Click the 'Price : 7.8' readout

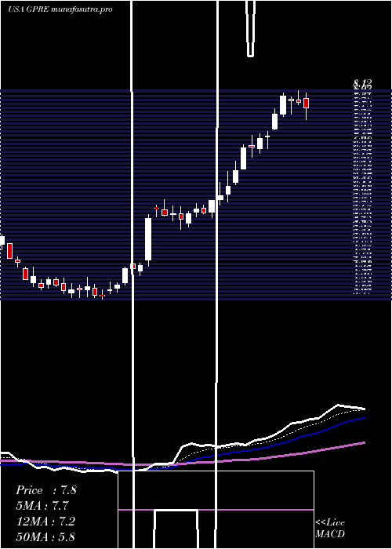[45, 490]
